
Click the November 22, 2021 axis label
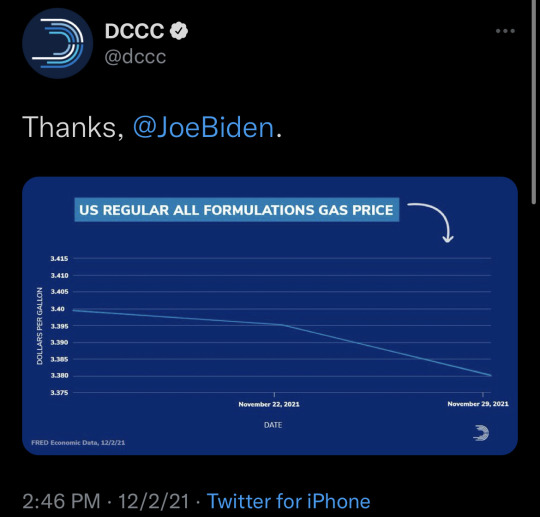click(x=269, y=404)
